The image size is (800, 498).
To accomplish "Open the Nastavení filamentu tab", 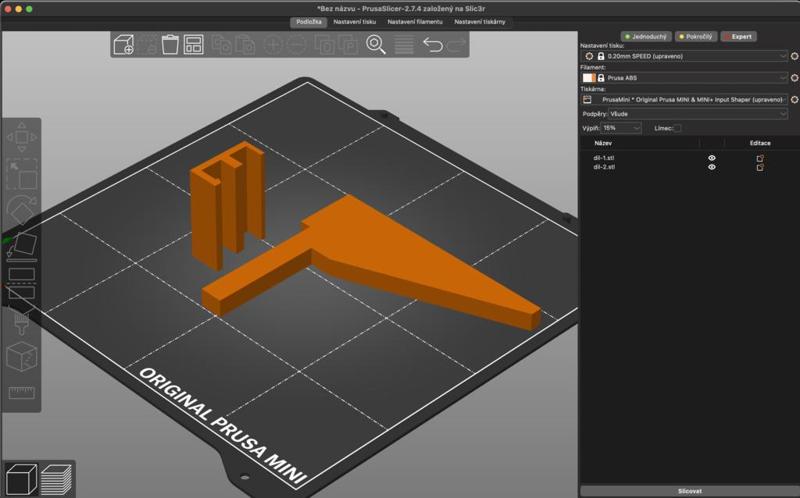I will (415, 21).
